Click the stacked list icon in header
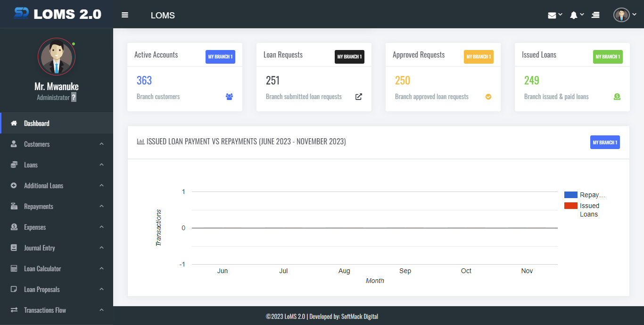This screenshot has width=644, height=325. coord(596,15)
